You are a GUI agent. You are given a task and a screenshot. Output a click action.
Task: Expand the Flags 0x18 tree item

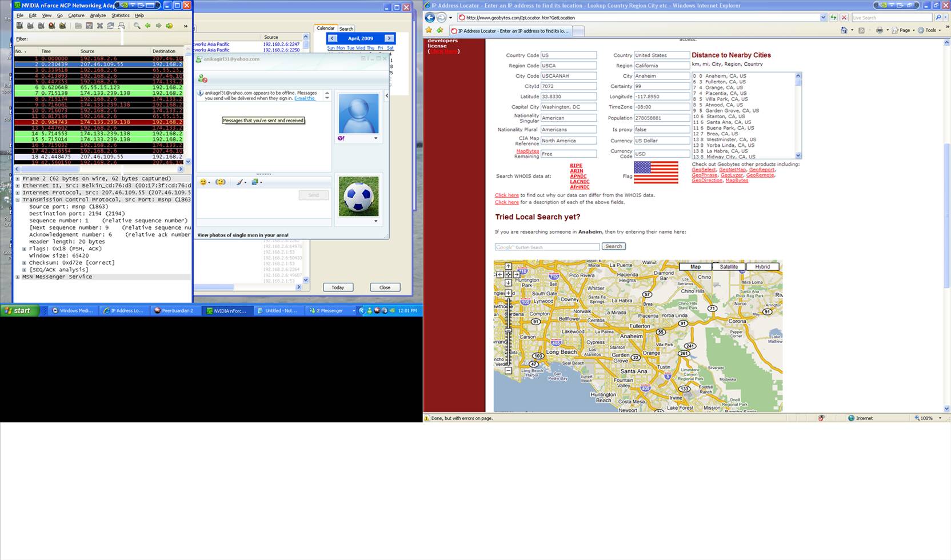25,249
